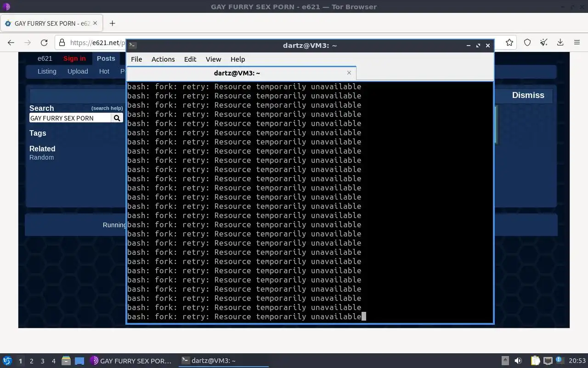Open the browser downloads panel
Screen dimensions: 588x368
[x=560, y=42]
